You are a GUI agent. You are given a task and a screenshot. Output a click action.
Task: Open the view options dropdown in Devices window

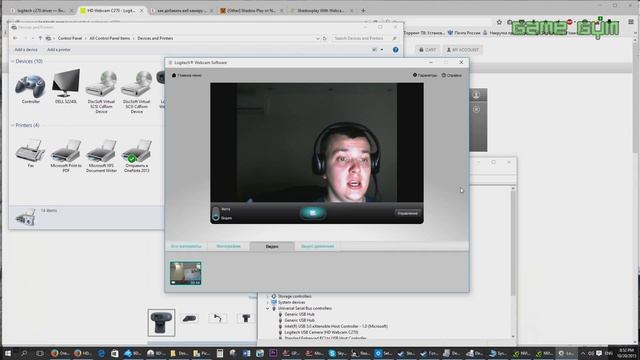[x=382, y=50]
